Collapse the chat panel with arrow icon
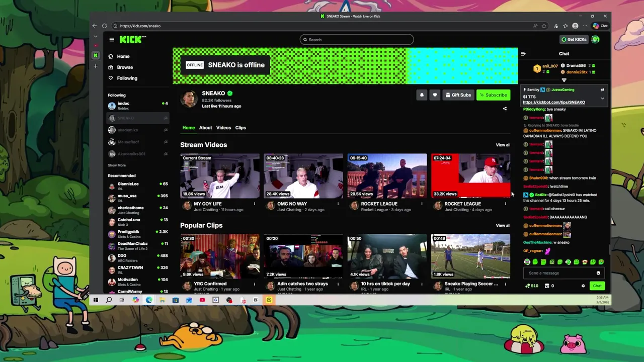Viewport: 644px width, 362px height. pyautogui.click(x=523, y=54)
